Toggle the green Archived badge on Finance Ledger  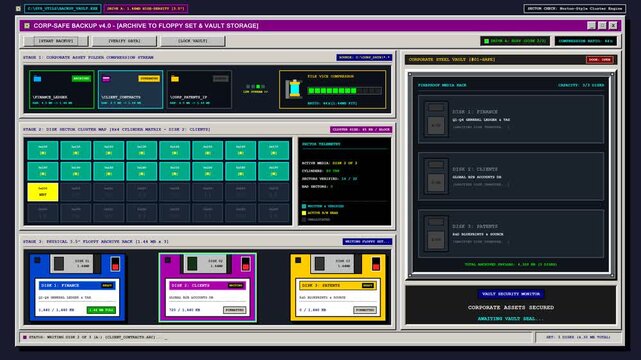coord(81,78)
